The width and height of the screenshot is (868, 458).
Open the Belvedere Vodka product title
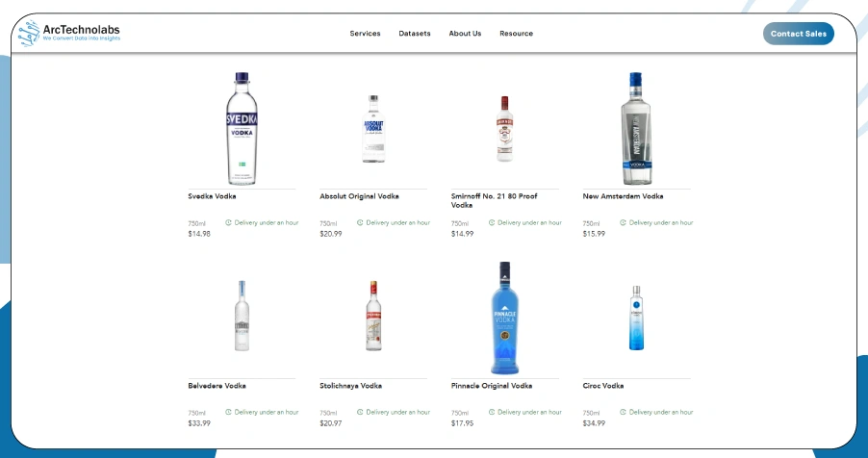[217, 386]
